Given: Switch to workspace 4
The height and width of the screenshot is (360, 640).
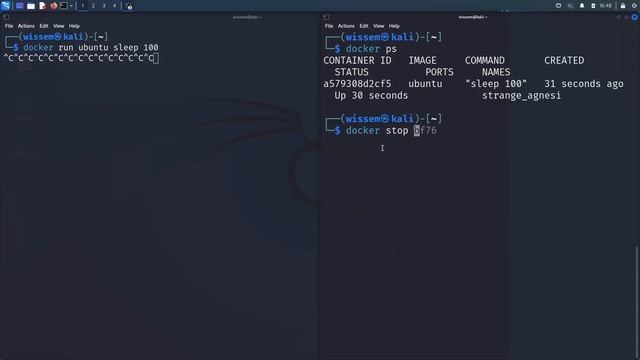Looking at the screenshot, I should (x=114, y=6).
